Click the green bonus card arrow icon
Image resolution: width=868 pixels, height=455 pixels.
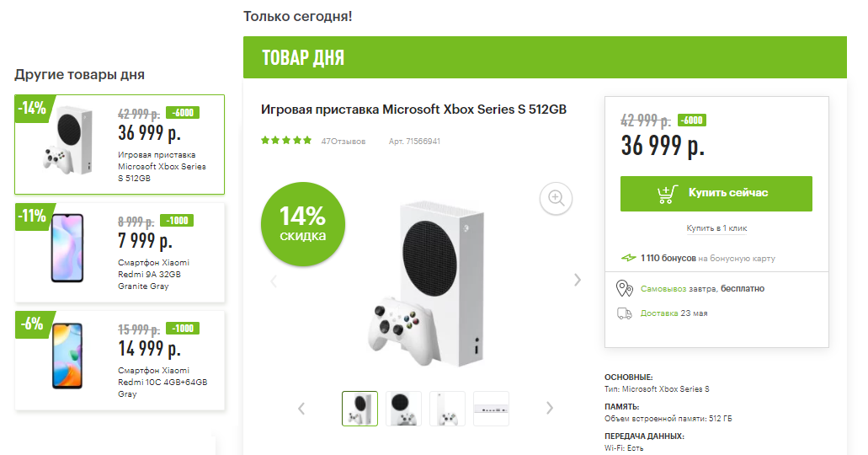[628, 258]
